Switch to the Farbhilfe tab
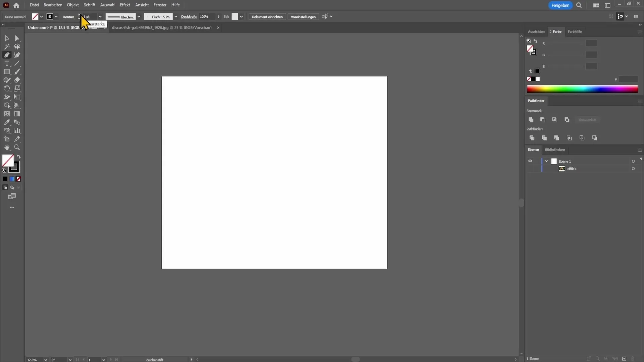This screenshot has height=362, width=644. pos(575,32)
